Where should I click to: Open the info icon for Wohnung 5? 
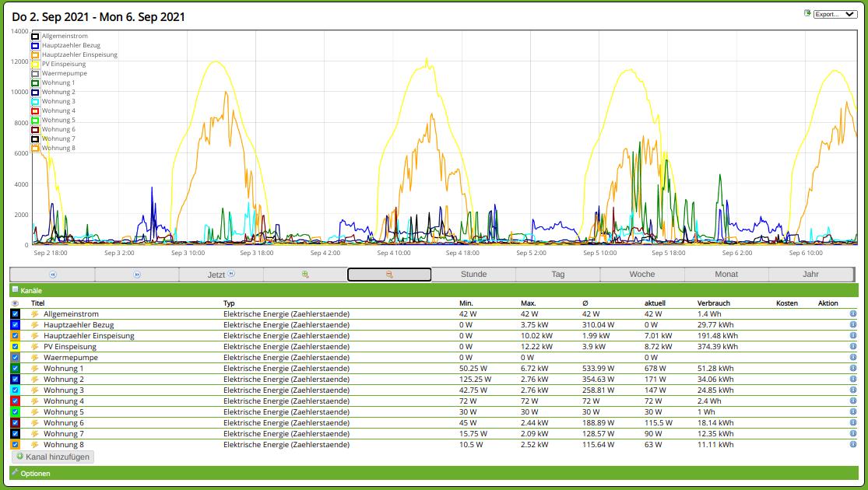[853, 411]
